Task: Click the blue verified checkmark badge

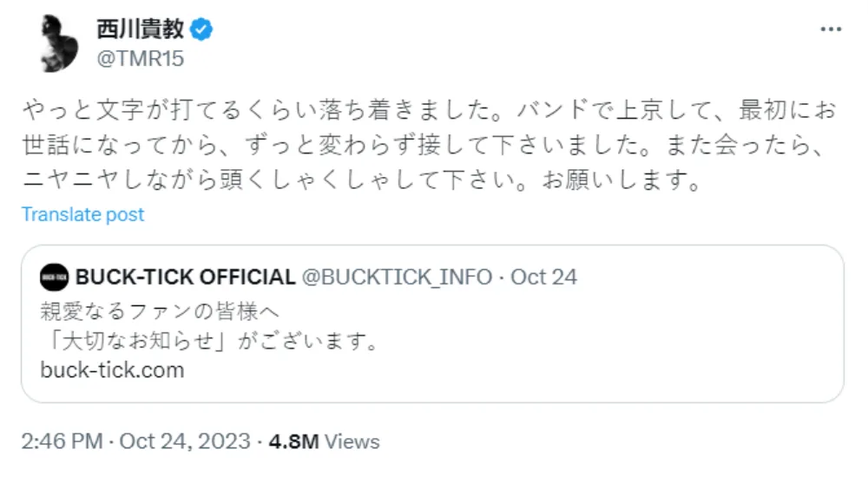Action: pyautogui.click(x=202, y=29)
